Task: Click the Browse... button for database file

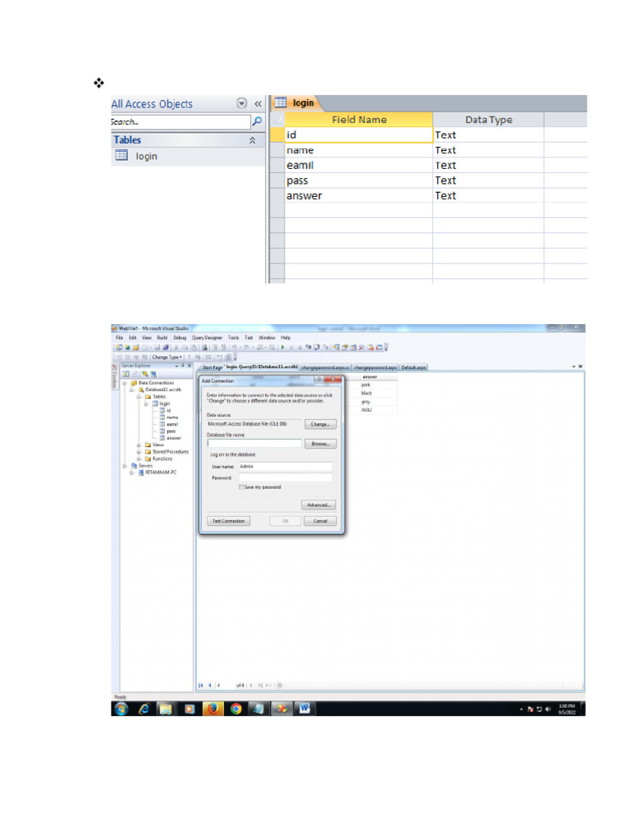Action: click(x=320, y=444)
